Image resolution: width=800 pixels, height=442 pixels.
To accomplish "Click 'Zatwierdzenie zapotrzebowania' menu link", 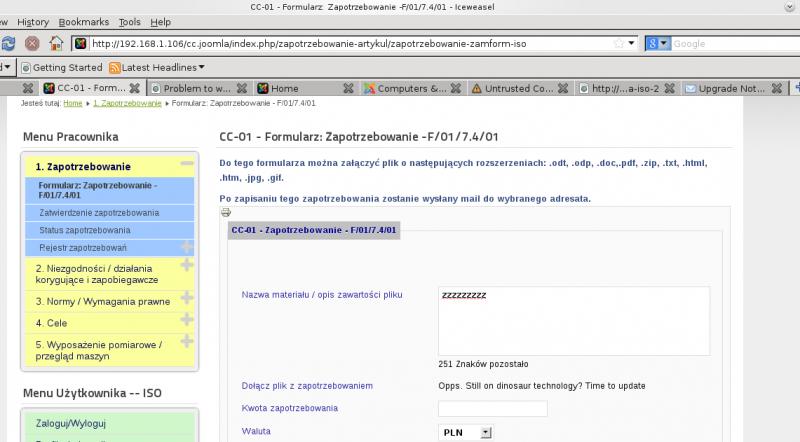I will [x=99, y=213].
